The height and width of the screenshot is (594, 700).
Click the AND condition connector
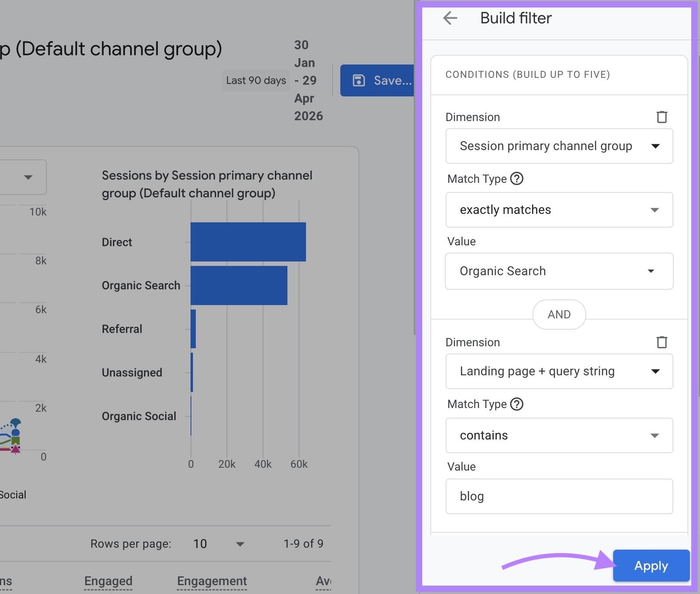(x=559, y=314)
